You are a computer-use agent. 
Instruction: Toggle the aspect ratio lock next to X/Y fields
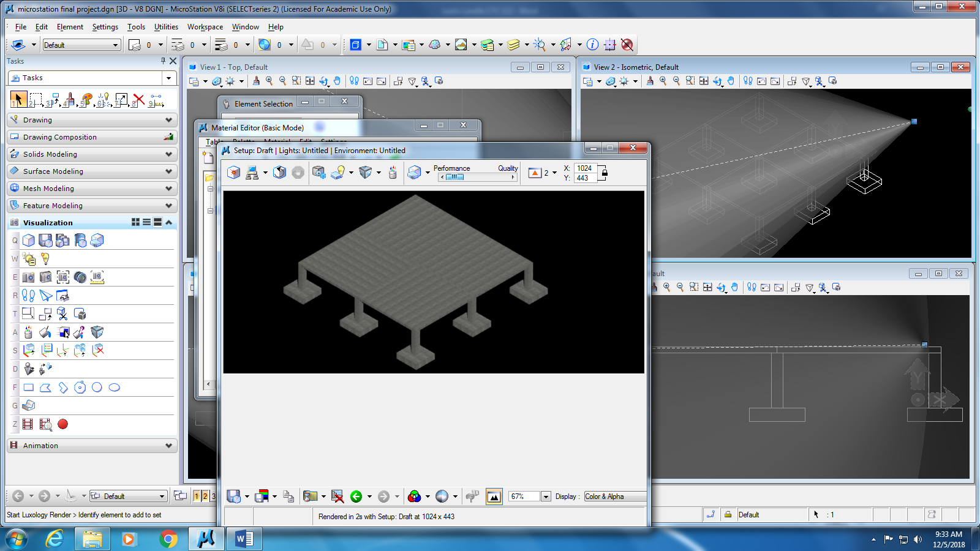[x=605, y=173]
